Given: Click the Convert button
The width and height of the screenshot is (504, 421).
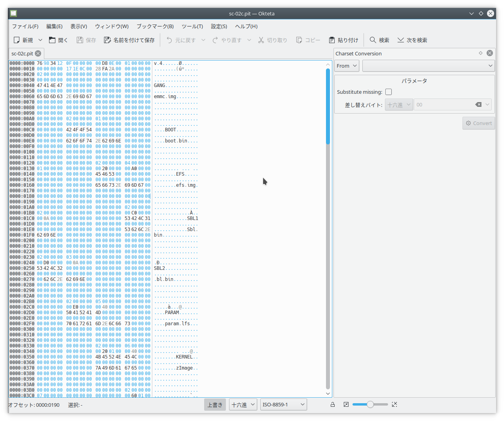Looking at the screenshot, I should (479, 123).
